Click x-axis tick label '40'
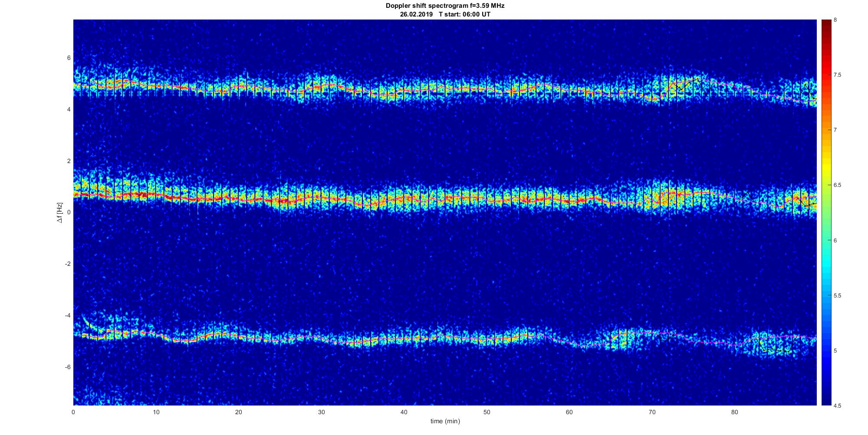 click(x=404, y=412)
